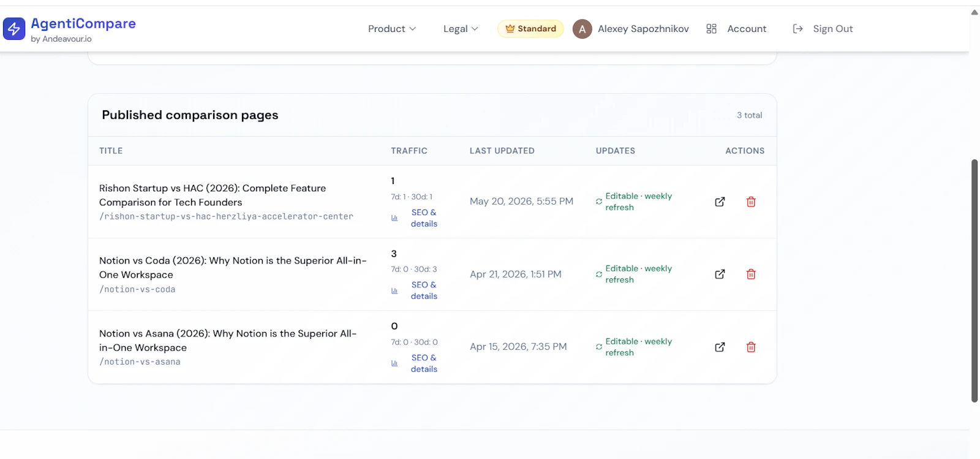Screen dimensions: 980x459
Task: Delete the Notion vs Coda comparison page
Action: pyautogui.click(x=751, y=274)
